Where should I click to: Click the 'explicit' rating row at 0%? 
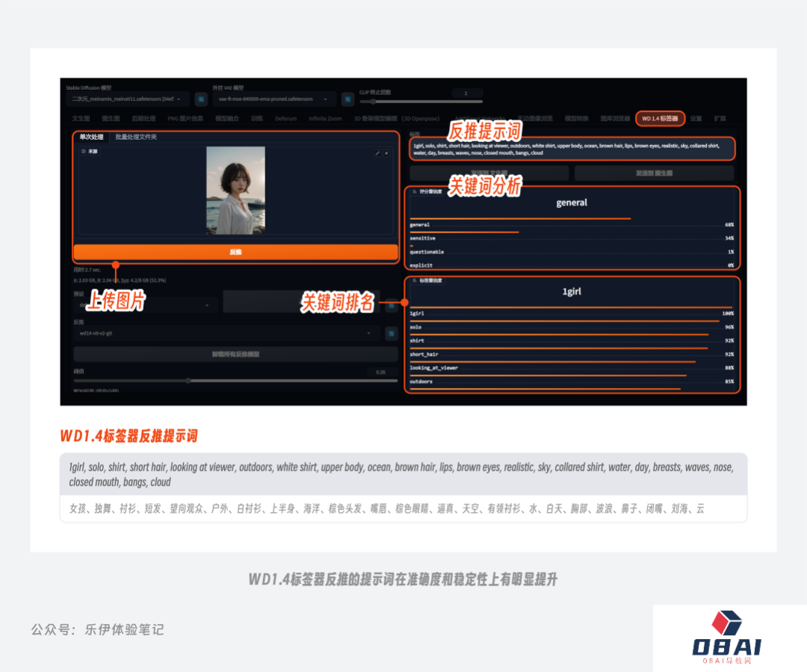[572, 265]
